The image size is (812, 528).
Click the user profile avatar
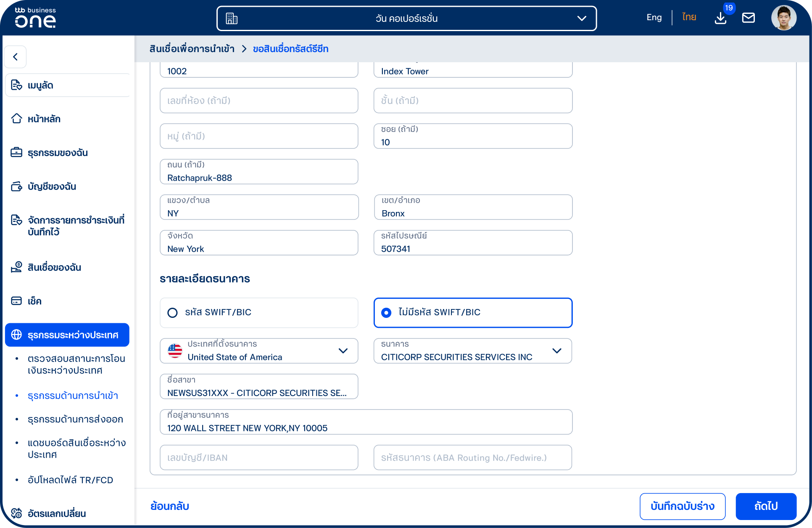pos(783,18)
